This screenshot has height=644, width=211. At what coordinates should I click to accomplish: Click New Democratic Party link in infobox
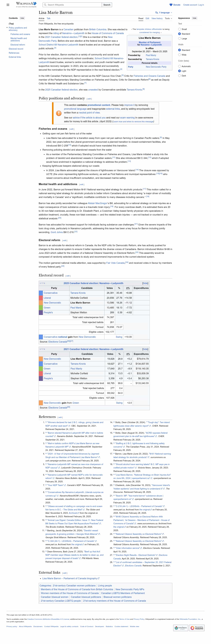(156, 67)
